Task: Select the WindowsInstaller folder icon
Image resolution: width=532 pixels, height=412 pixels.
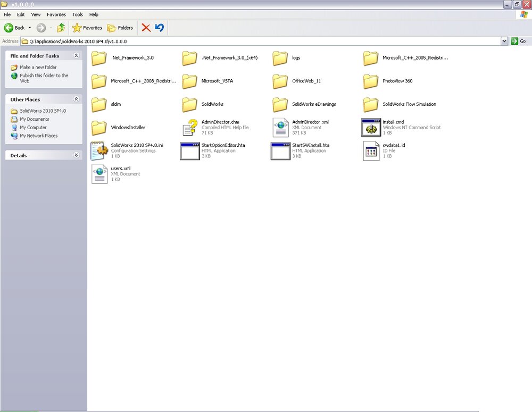Action: [x=99, y=128]
